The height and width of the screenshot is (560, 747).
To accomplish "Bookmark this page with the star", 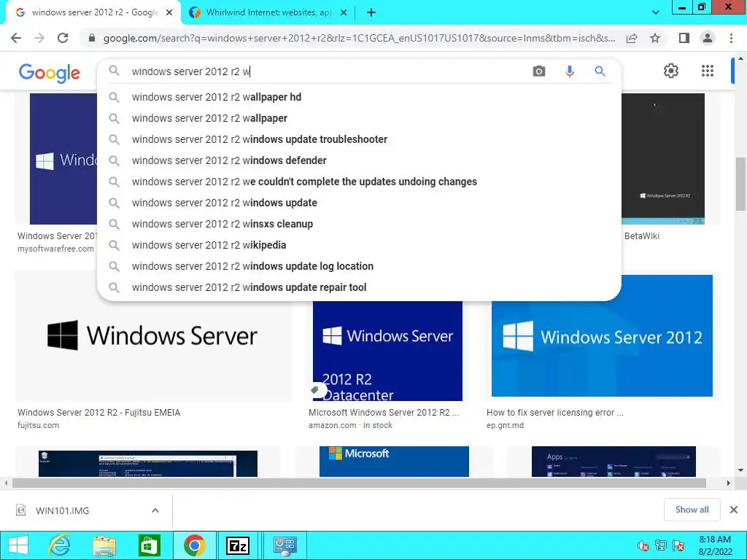I will click(655, 38).
